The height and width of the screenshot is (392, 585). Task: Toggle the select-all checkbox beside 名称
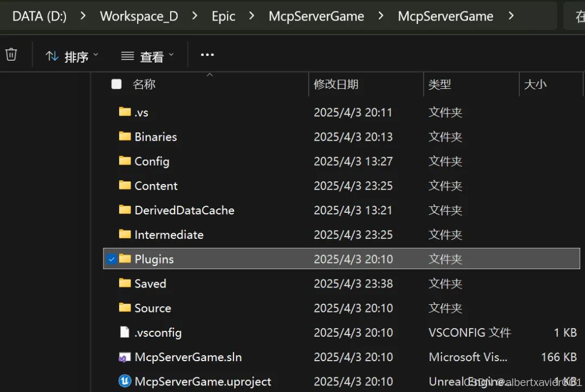click(x=116, y=84)
